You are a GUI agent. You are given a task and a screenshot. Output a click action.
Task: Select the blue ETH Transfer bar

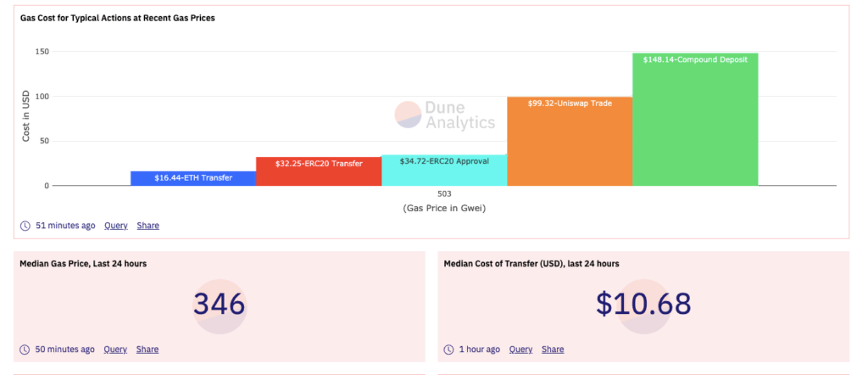pos(193,178)
